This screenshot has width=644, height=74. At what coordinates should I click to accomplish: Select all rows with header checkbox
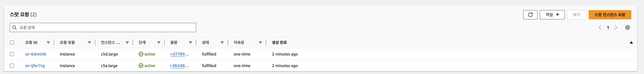point(12,43)
